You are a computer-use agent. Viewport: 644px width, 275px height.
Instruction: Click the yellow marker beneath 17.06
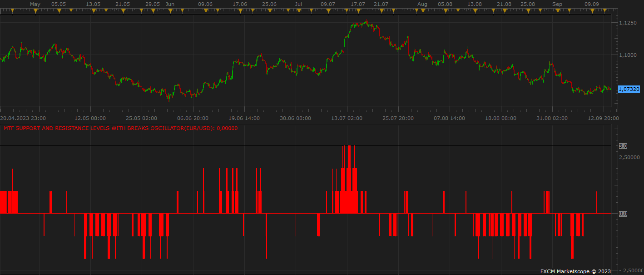[240, 10]
